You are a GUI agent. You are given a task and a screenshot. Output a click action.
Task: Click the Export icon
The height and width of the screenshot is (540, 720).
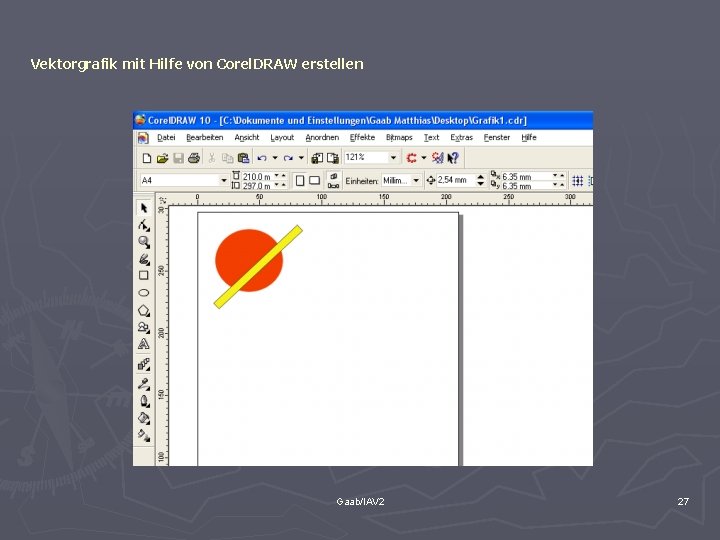pyautogui.click(x=332, y=158)
